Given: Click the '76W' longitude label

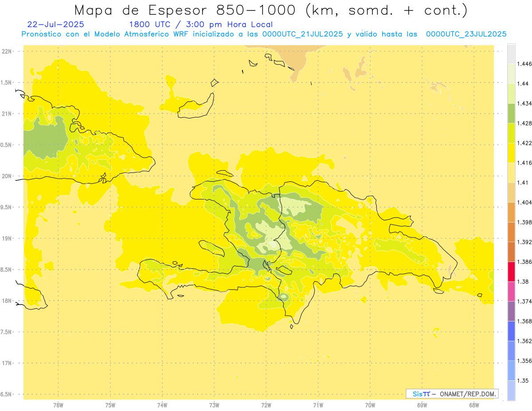Looking at the screenshot, I should coord(58,405).
